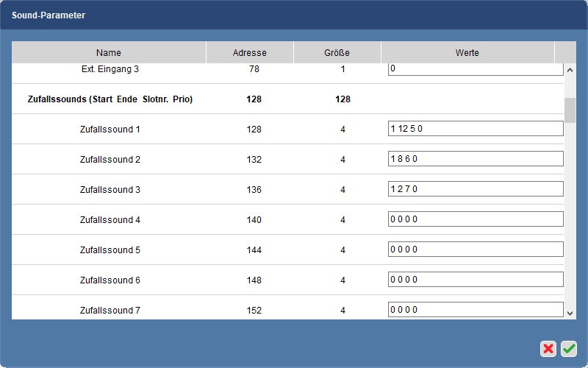Screen dimensions: 588x368
Task: Select the Zufallssound 3 name cell
Action: point(110,190)
